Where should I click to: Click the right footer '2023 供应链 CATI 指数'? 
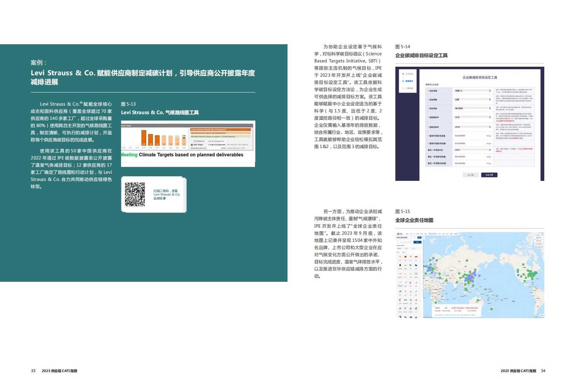[x=519, y=371]
